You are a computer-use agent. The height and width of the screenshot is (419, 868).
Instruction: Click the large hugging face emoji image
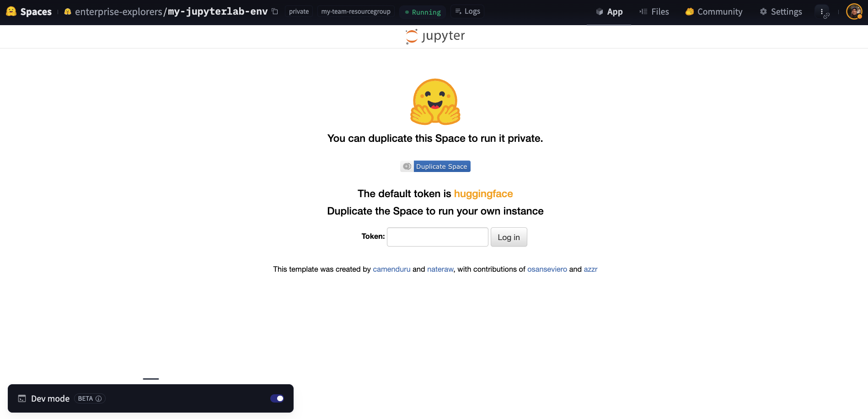click(x=435, y=102)
